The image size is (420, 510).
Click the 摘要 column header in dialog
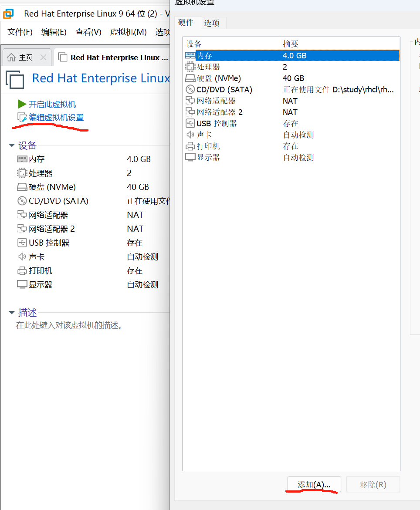tap(340, 44)
